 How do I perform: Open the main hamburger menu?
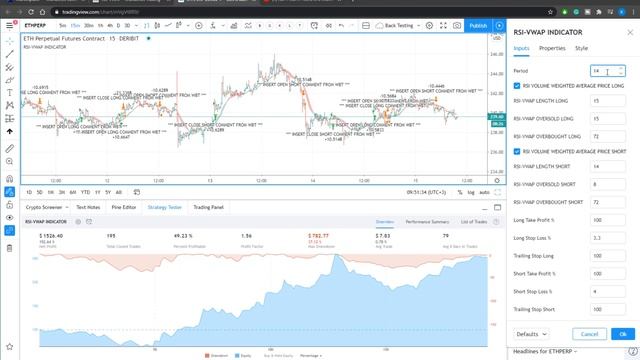coord(9,25)
